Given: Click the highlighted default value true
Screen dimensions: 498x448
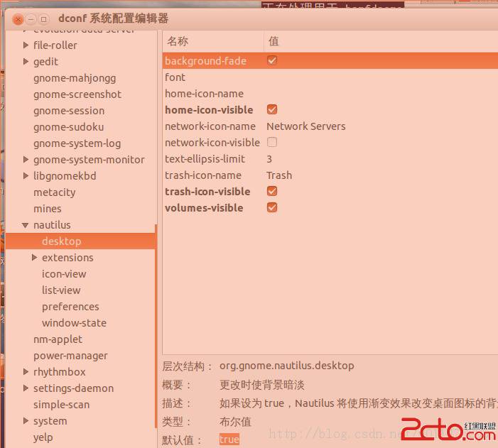Looking at the screenshot, I should point(229,439).
